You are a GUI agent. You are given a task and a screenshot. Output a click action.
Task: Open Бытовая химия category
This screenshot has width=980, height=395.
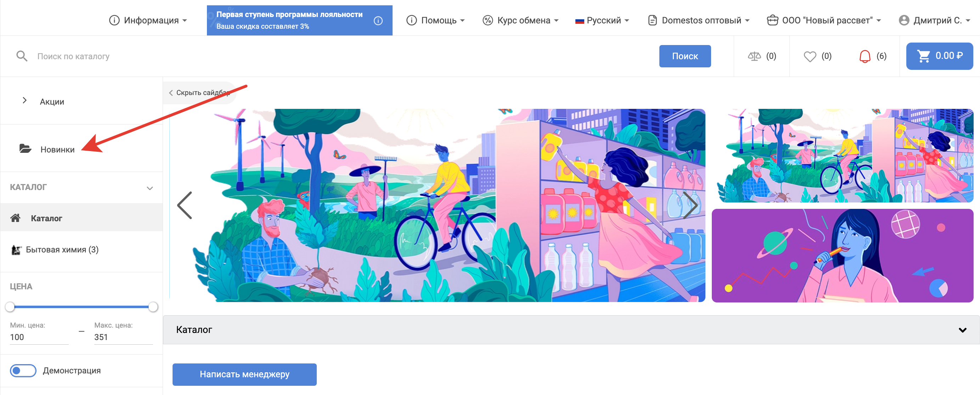(x=62, y=250)
